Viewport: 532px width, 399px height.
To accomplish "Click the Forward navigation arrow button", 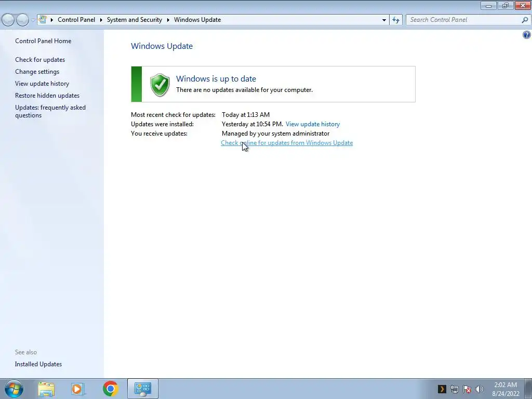I will (x=22, y=20).
